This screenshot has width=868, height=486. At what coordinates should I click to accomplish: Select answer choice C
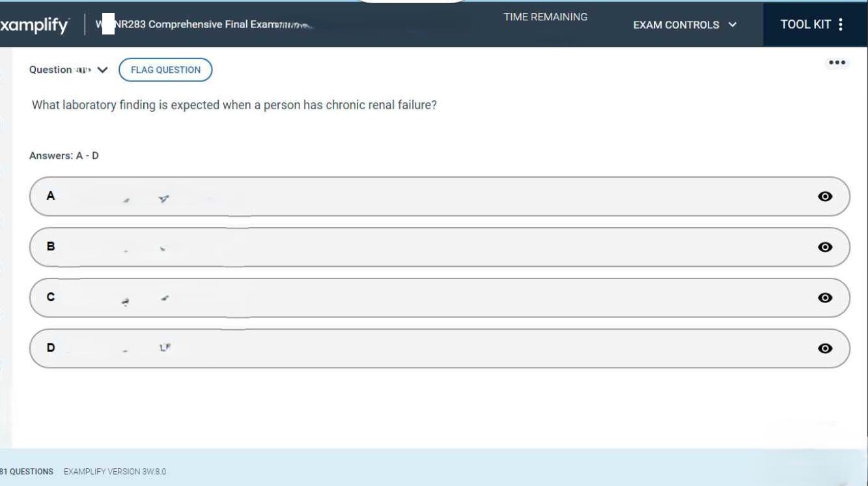(x=440, y=298)
